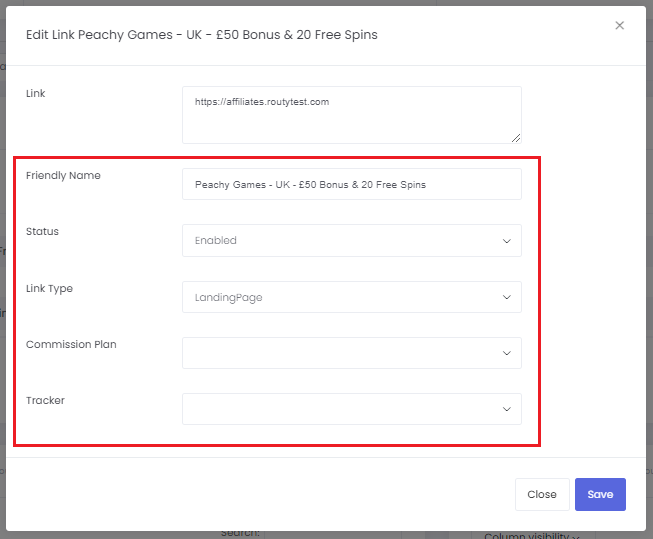This screenshot has width=653, height=539.
Task: Click the 'Commission Plan' label
Action: click(x=71, y=344)
